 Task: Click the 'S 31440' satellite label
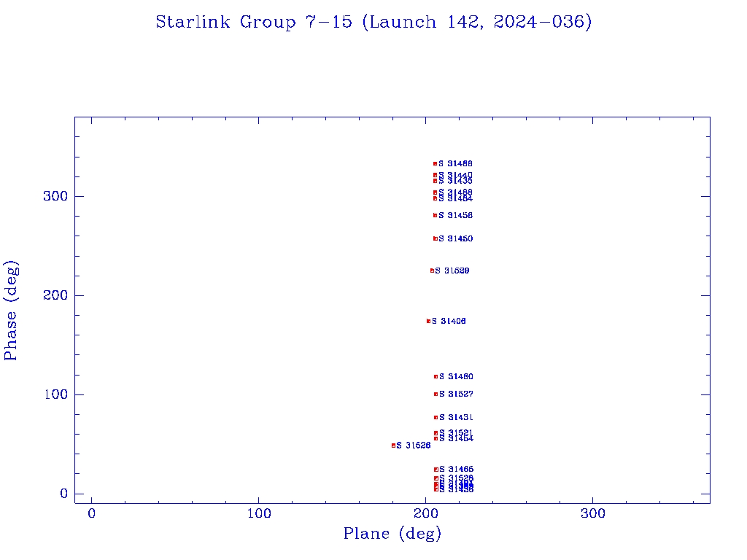point(455,175)
